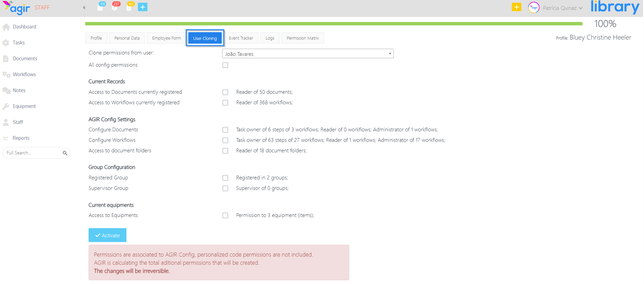
Task: Collapse the sidebar with the left arrow
Action: click(84, 7)
